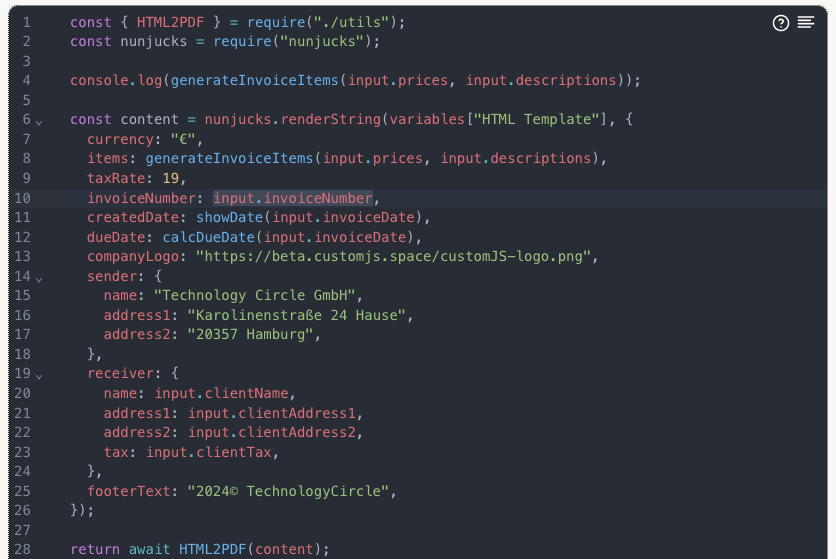This screenshot has width=836, height=559.
Task: Open the help question mark icon
Action: (x=781, y=23)
